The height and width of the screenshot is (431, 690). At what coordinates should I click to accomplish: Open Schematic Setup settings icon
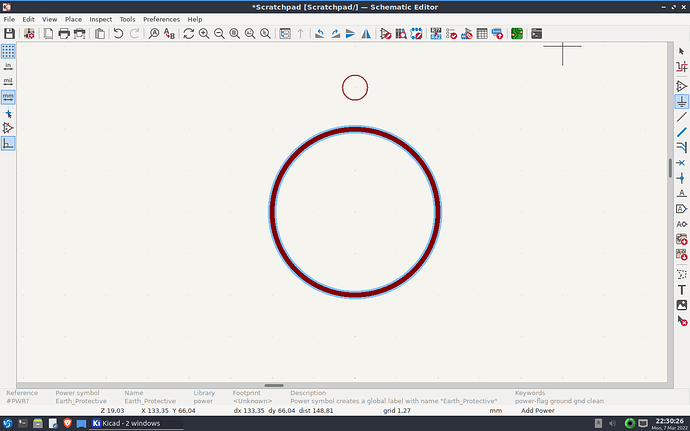(x=29, y=33)
